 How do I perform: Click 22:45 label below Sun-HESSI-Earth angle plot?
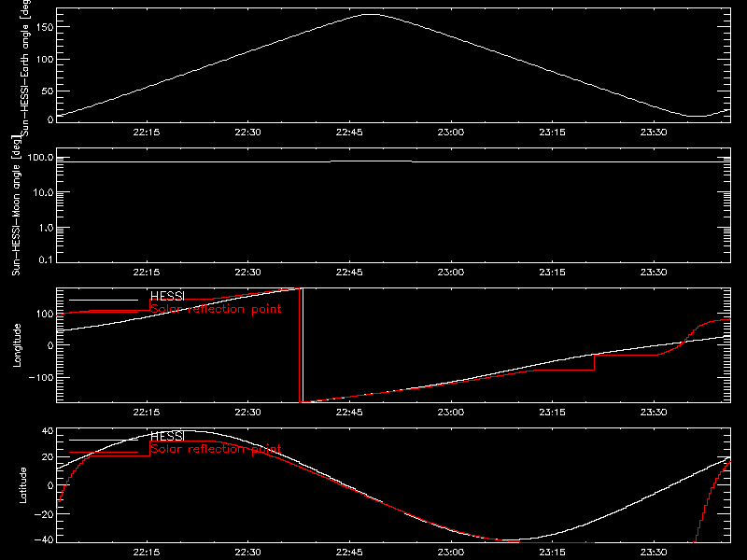(x=349, y=132)
